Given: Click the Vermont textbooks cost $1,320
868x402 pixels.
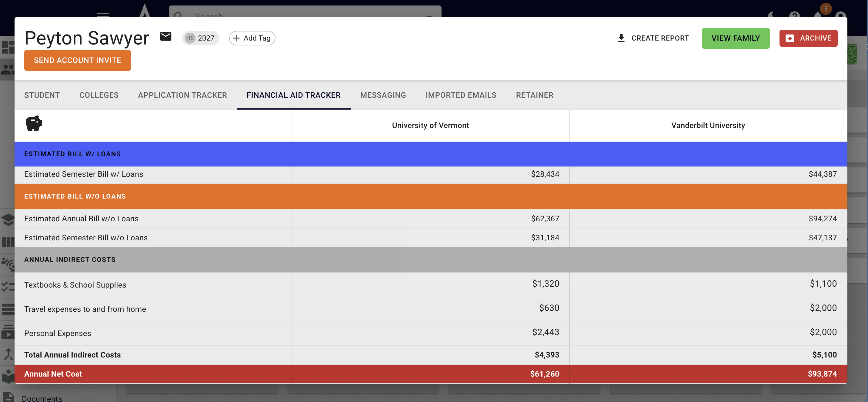Looking at the screenshot, I should (546, 283).
